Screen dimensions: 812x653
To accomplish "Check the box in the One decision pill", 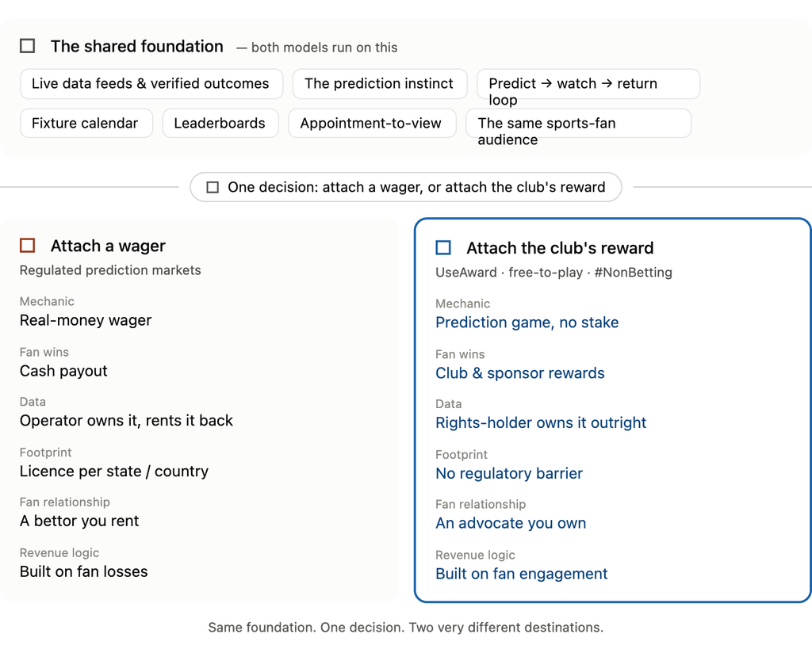I will 213,187.
